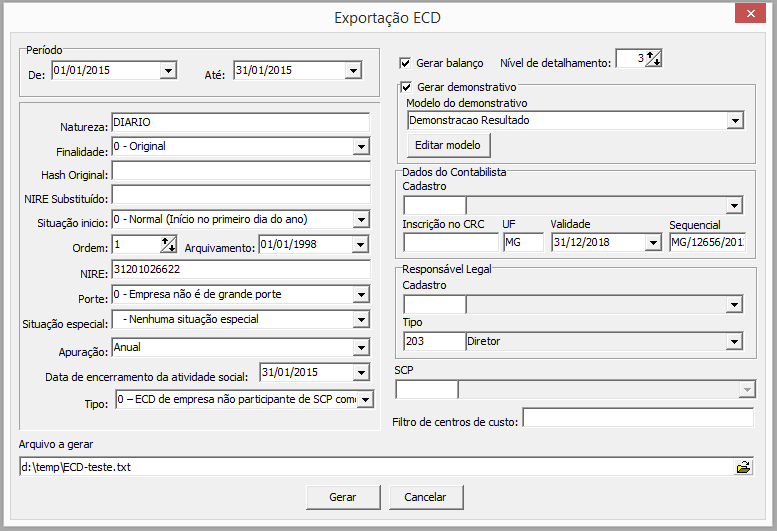
Task: Click the Ordem field spinner arrows
Action: 168,245
